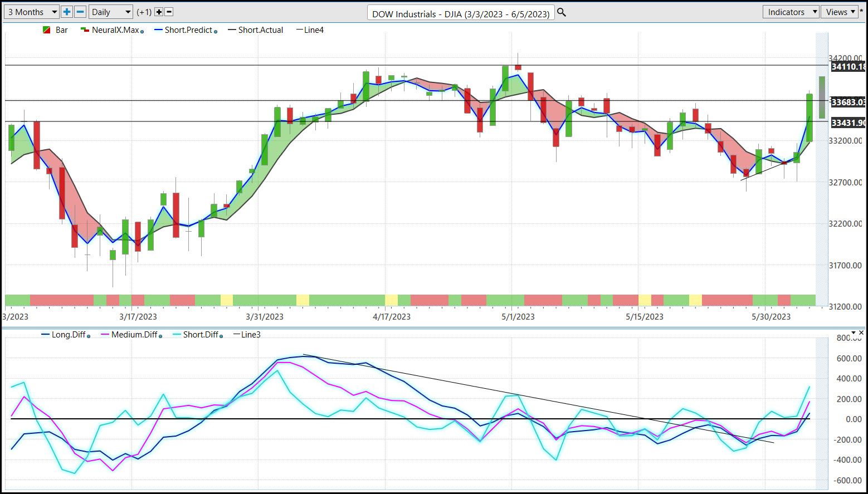Click the blue plus zoom-in button

click(67, 12)
